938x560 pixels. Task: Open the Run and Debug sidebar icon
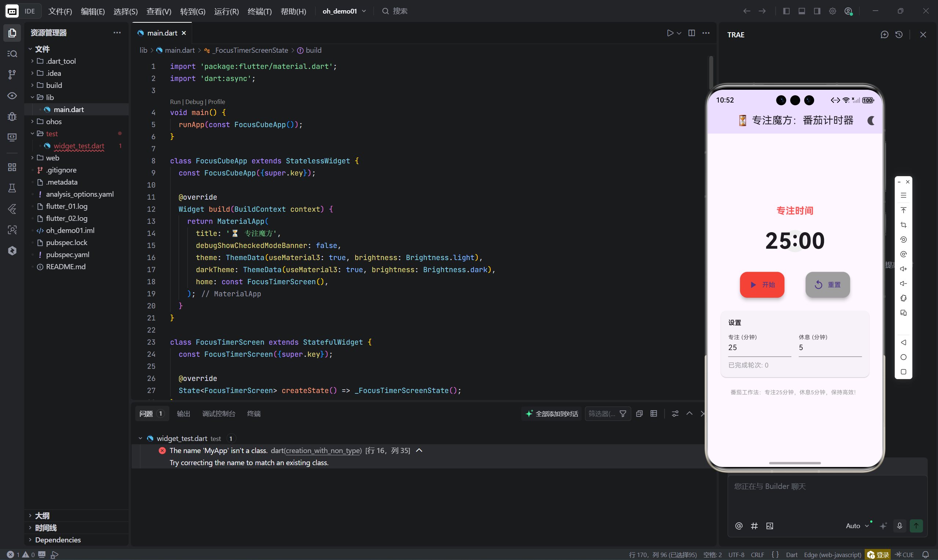click(x=12, y=116)
